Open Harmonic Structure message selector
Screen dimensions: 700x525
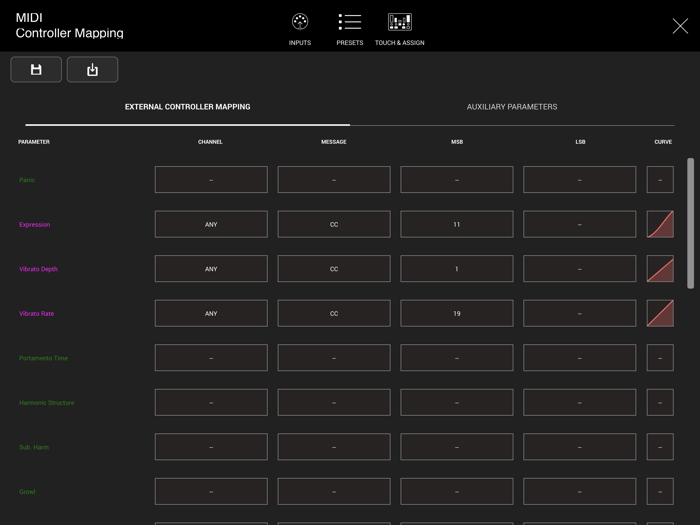(x=334, y=402)
